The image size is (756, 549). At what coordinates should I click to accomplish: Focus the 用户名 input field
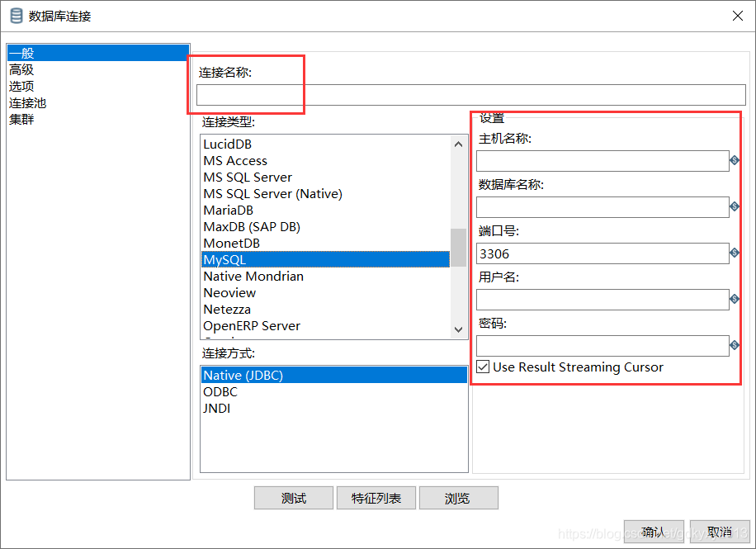click(602, 300)
